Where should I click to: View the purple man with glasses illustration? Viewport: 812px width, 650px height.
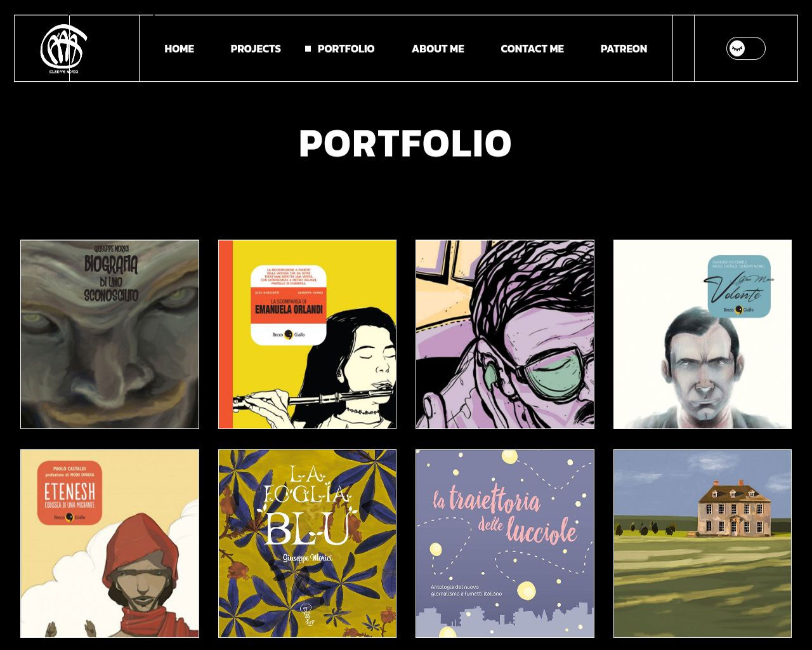click(x=505, y=334)
